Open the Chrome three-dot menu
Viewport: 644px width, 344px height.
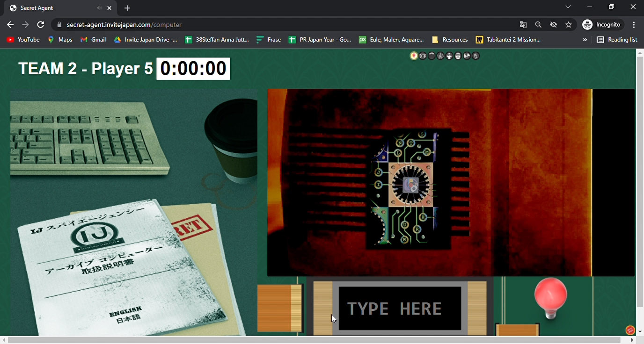(x=634, y=25)
